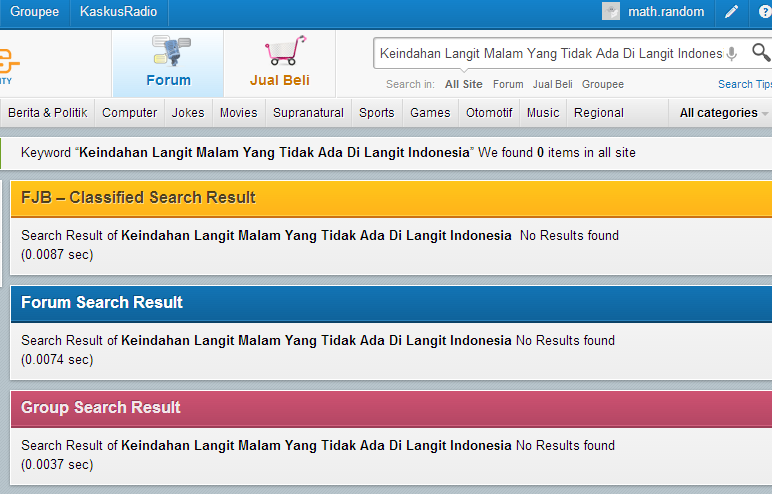Click the FJB – Classified Search Result header
Image resolution: width=772 pixels, height=494 pixels.
tap(391, 198)
